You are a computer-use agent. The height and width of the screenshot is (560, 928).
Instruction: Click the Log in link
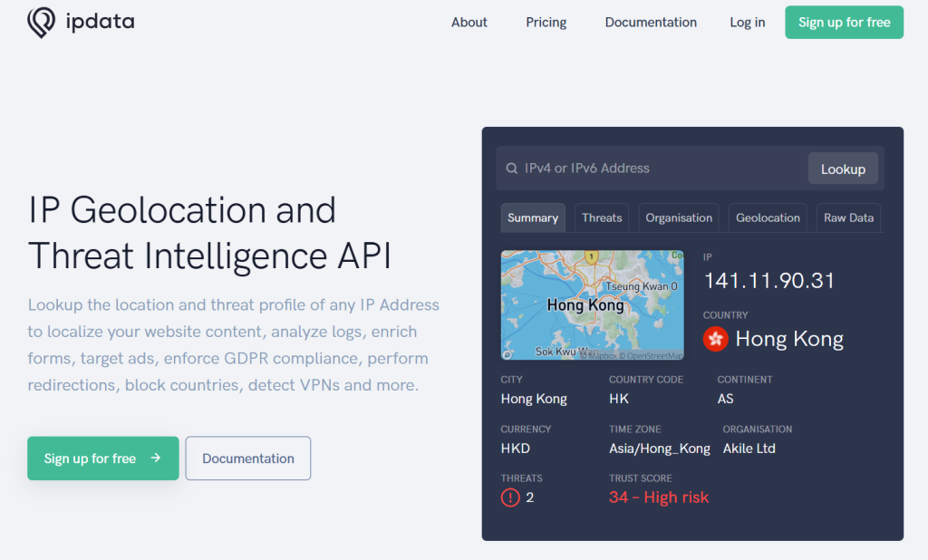747,23
